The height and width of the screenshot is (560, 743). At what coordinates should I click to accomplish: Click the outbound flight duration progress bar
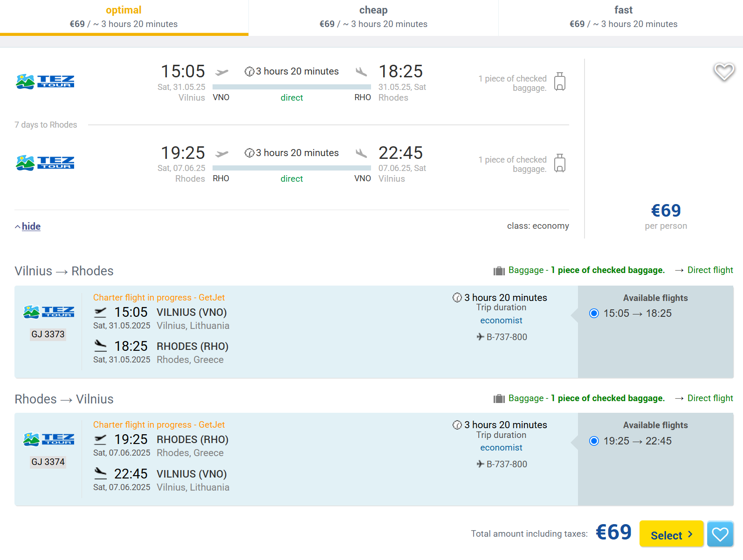[292, 87]
